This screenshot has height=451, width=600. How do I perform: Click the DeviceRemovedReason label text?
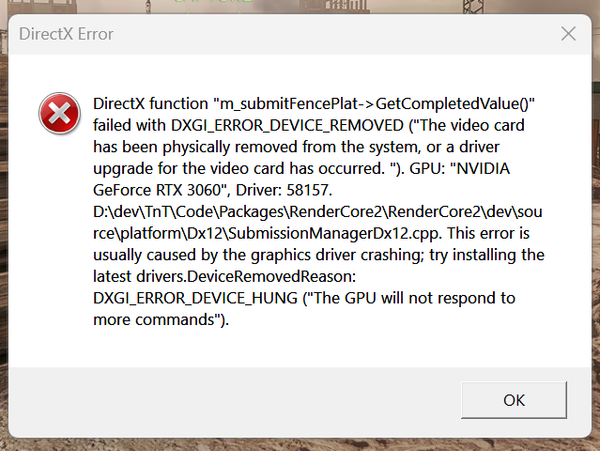(x=271, y=277)
